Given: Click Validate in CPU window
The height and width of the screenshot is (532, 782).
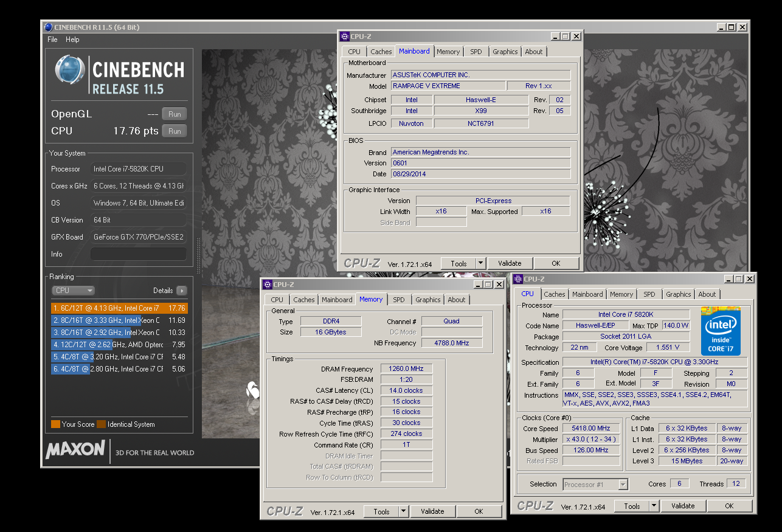Looking at the screenshot, I should (x=683, y=506).
